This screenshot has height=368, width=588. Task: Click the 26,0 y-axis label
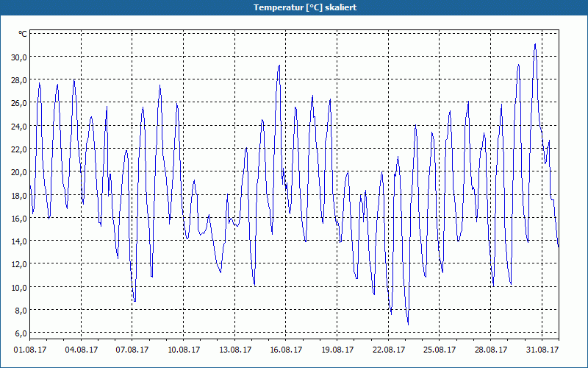pos(19,103)
